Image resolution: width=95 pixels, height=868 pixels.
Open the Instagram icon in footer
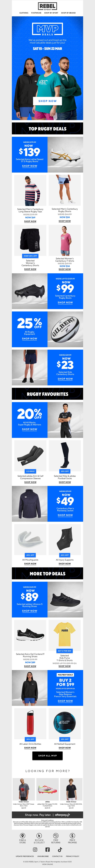(35, 850)
